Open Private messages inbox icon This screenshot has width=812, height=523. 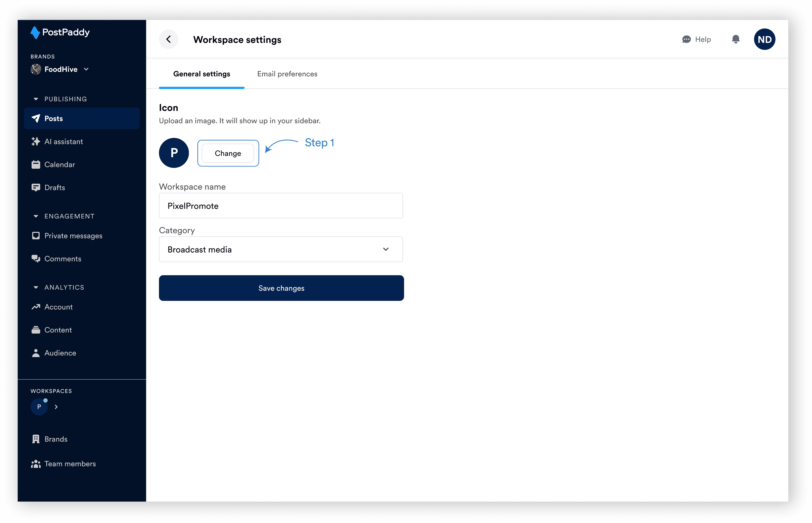36,236
